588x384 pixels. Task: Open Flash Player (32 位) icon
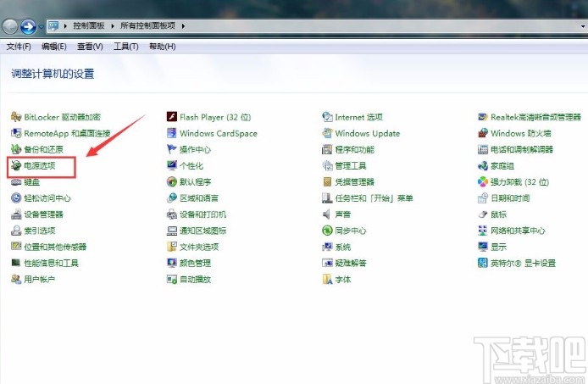pyautogui.click(x=172, y=117)
